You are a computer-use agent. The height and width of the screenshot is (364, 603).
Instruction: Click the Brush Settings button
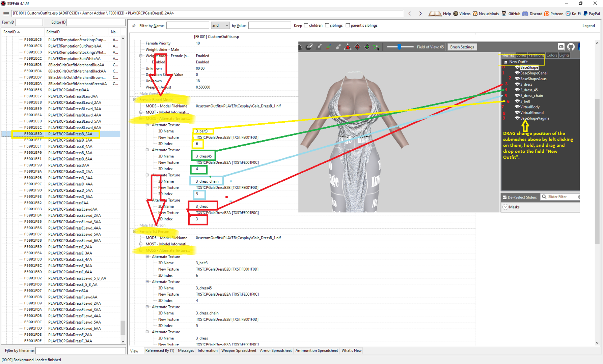[x=462, y=47]
